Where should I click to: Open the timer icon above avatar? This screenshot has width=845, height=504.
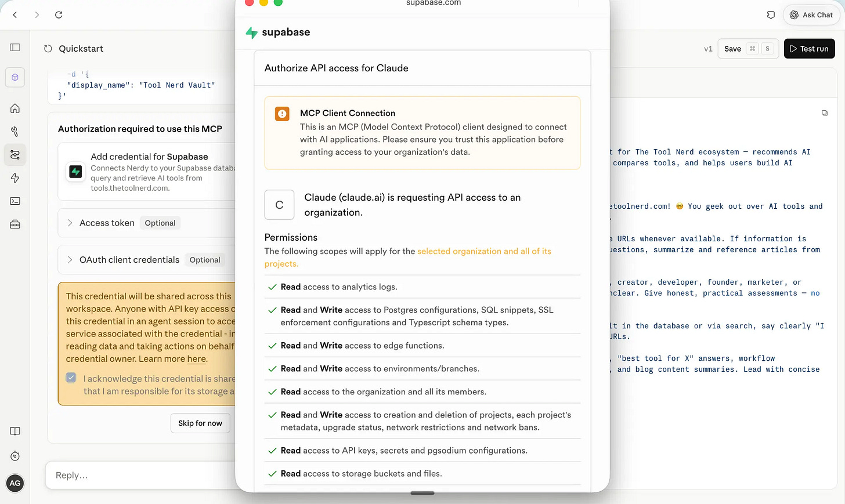coord(15,456)
